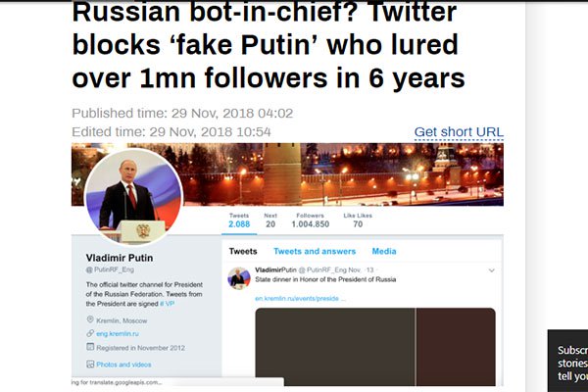Expand the tweet options chevron
The width and height of the screenshot is (588, 392).
tap(491, 269)
